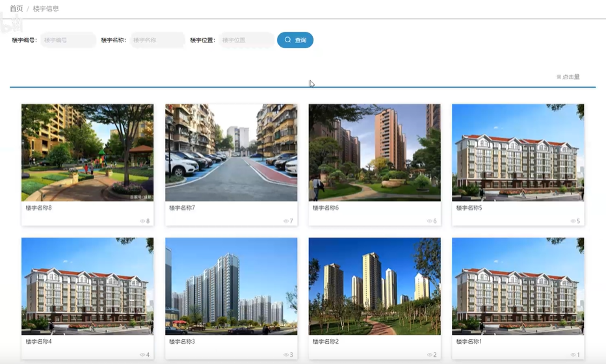Go to 首页 in the breadcrumb
606x364 pixels.
(16, 8)
